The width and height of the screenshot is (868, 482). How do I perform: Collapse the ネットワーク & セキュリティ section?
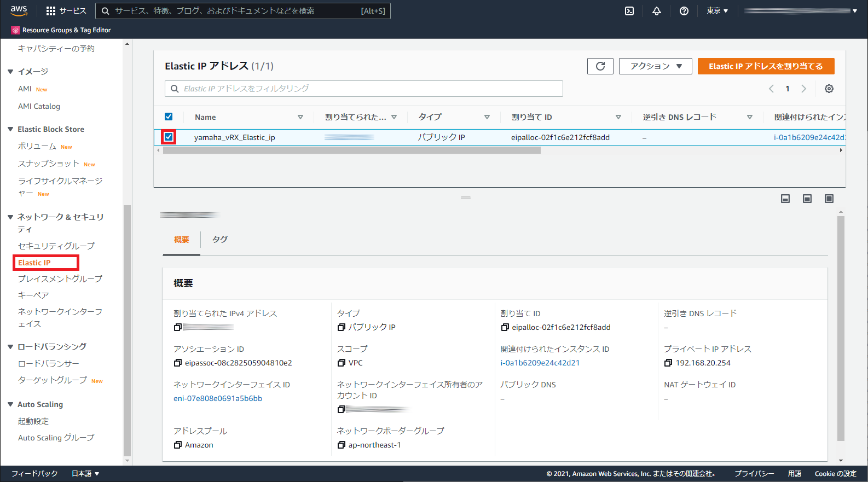pyautogui.click(x=10, y=217)
